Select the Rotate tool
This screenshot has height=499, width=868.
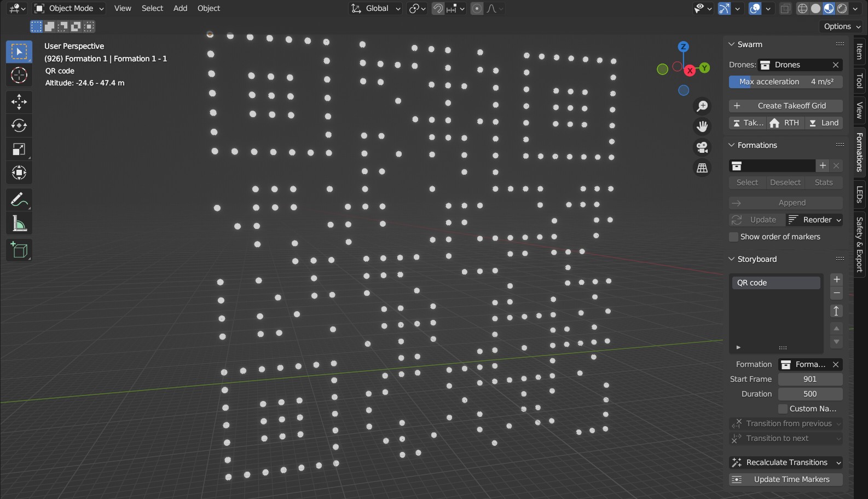(19, 125)
